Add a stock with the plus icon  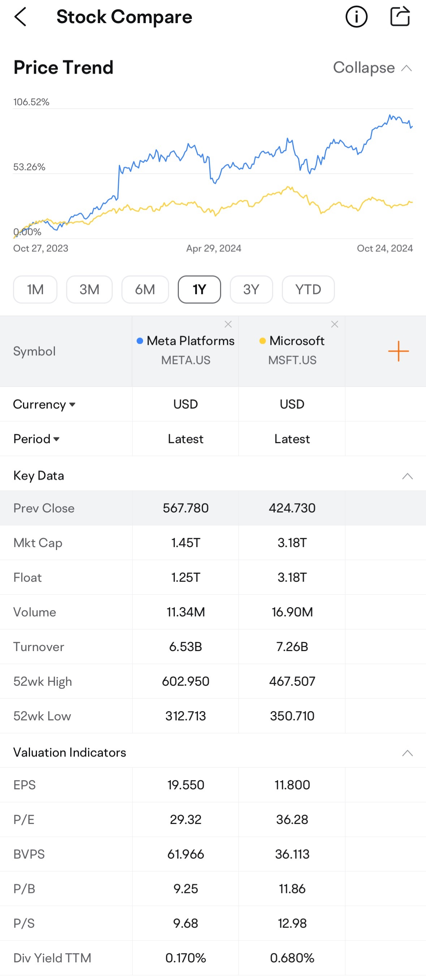point(398,351)
